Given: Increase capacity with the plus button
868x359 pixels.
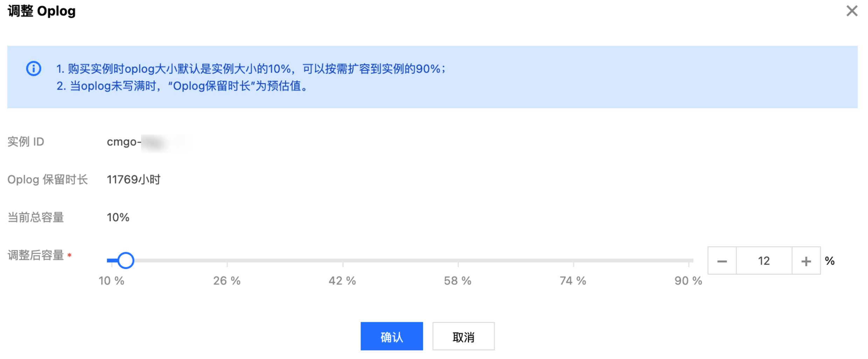Looking at the screenshot, I should click(x=806, y=261).
